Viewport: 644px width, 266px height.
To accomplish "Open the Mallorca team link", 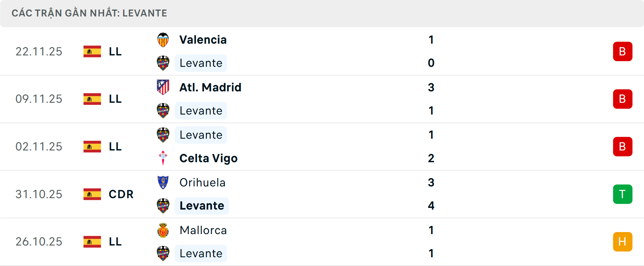I will tap(203, 230).
